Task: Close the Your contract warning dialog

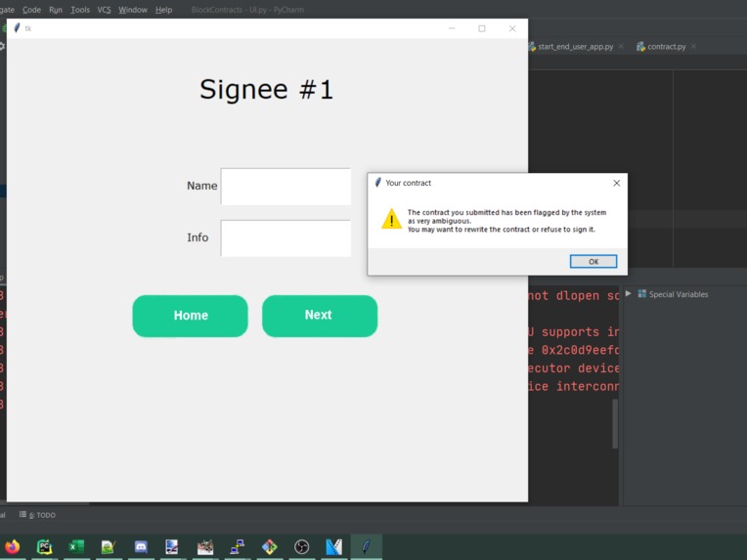Action: click(x=616, y=183)
